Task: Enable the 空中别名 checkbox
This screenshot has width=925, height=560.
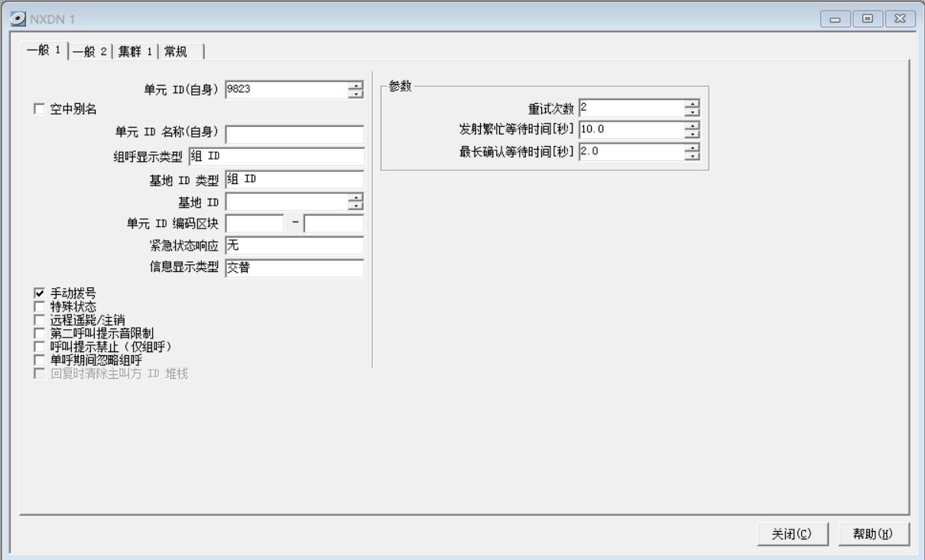Action: (40, 109)
